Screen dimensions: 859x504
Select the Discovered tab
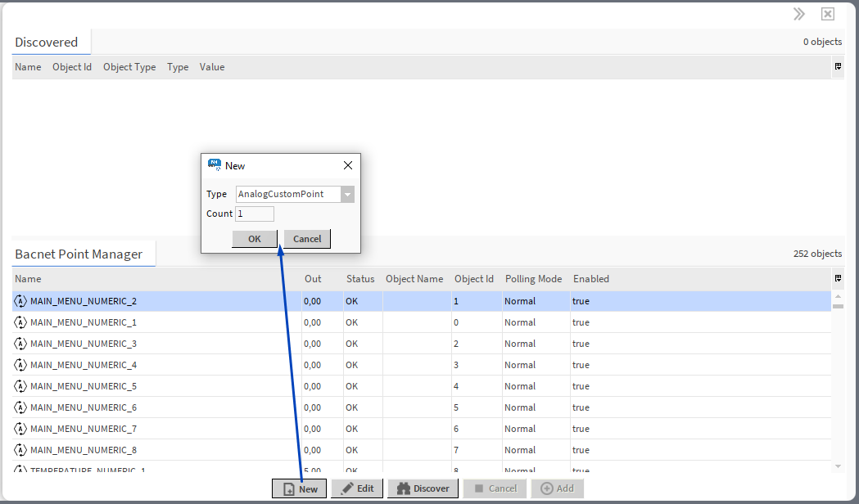(47, 43)
